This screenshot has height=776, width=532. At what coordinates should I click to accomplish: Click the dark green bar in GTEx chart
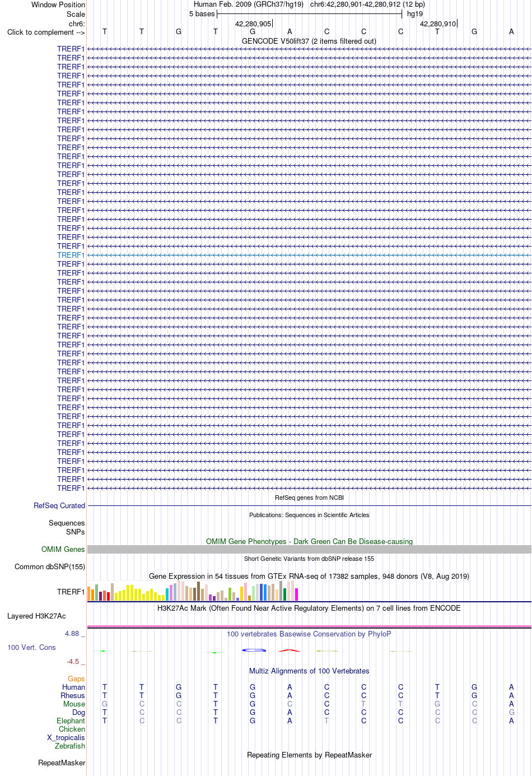(284, 594)
